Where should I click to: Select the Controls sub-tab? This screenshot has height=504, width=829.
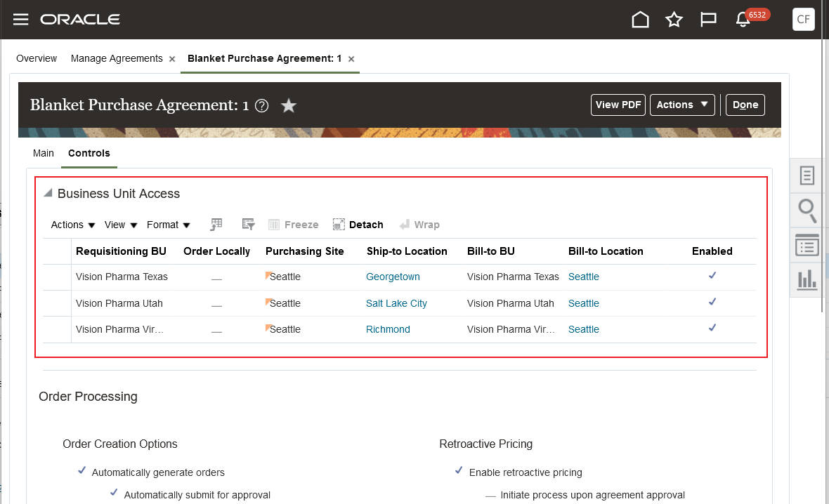click(89, 153)
